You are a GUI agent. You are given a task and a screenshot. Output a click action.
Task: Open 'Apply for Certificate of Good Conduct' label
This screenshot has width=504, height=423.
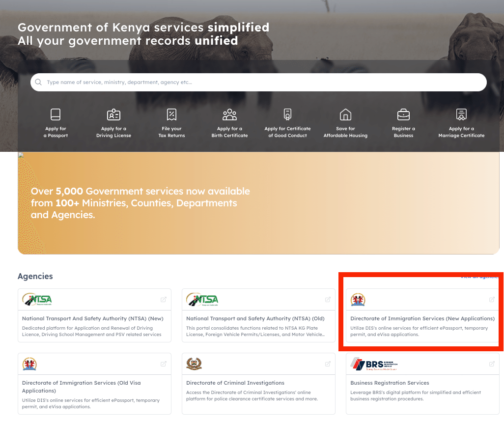288,132
